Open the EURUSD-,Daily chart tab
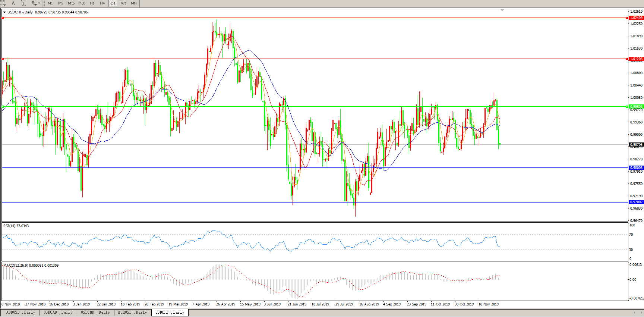Viewport: 644px width, 317px height. click(132, 313)
